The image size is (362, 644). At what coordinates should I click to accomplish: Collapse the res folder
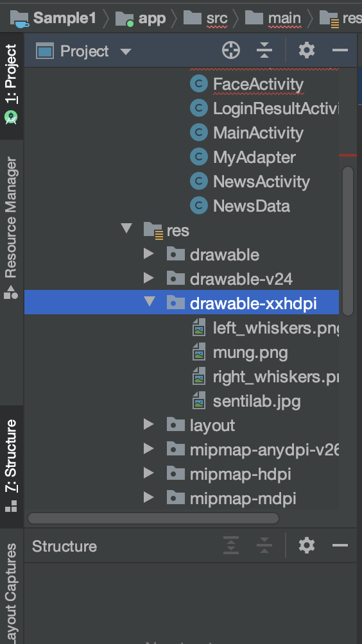click(x=126, y=228)
